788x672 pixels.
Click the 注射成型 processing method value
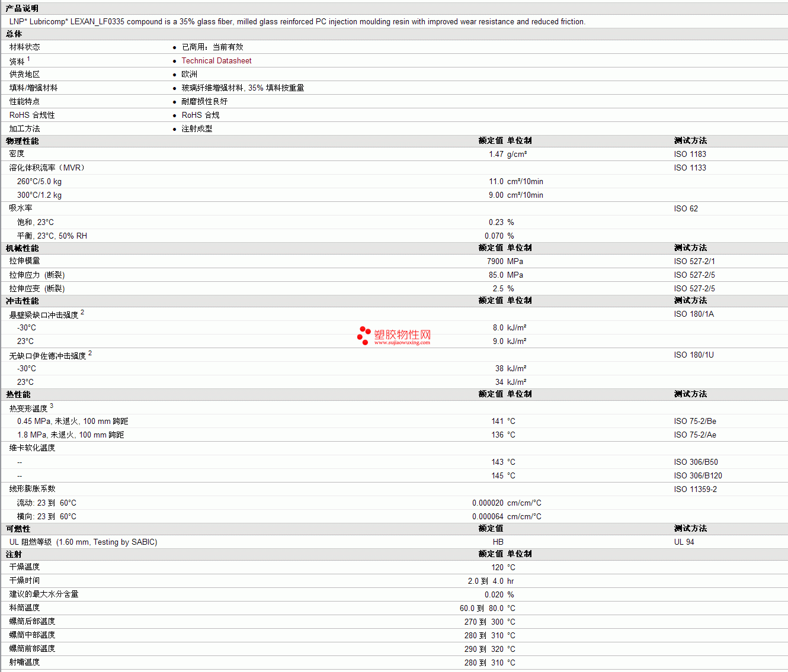pos(197,128)
